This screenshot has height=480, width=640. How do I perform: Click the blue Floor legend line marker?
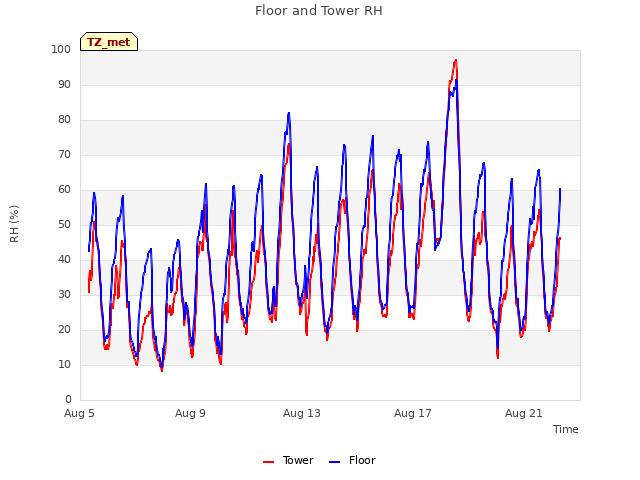coord(334,462)
